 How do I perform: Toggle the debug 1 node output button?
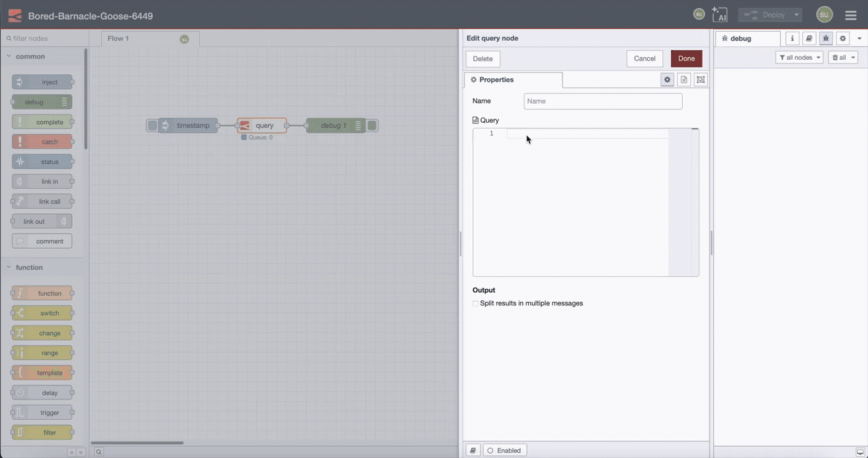tap(372, 125)
